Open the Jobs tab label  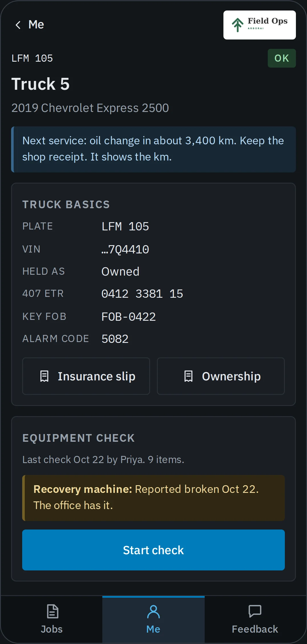(x=51, y=629)
